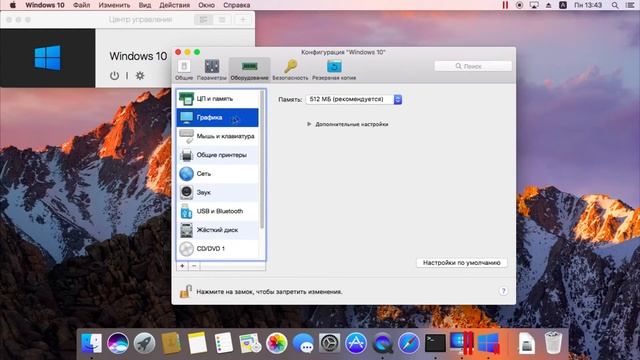Select Общие принтеры in the list
The height and width of the screenshot is (360, 640).
218,155
